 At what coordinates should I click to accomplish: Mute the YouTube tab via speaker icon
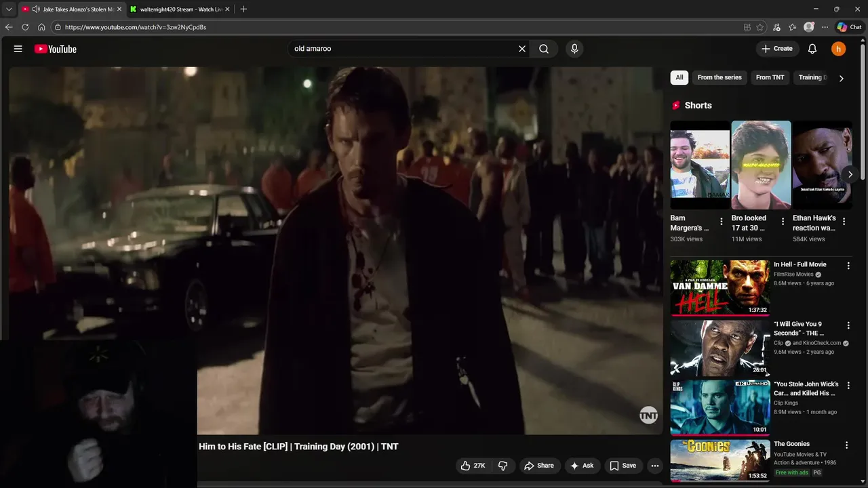(35, 9)
